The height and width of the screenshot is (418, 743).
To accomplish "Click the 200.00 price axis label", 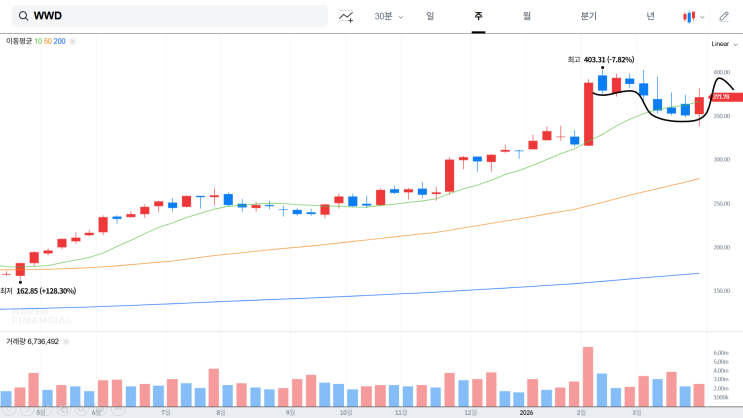I will click(722, 247).
